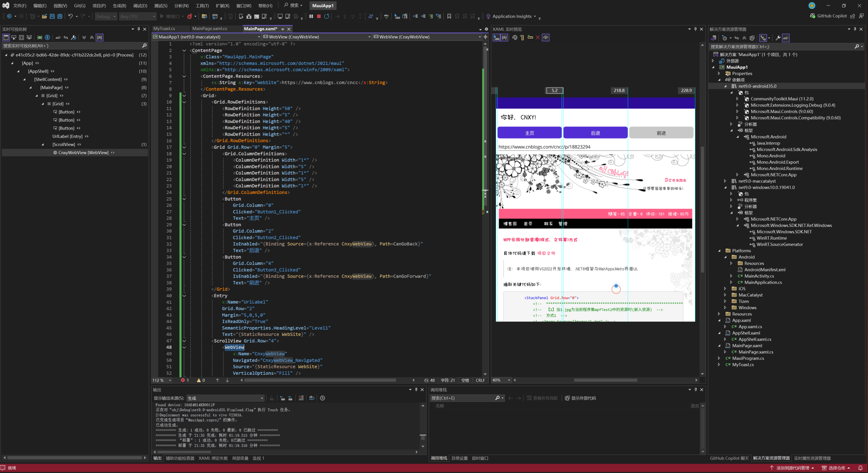The image size is (868, 473).
Task: Click the Restart debugging icon
Action: pos(327,16)
